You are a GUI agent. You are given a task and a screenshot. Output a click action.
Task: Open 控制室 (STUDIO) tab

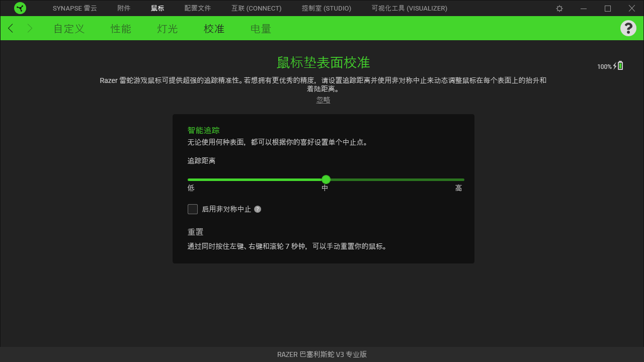point(327,9)
